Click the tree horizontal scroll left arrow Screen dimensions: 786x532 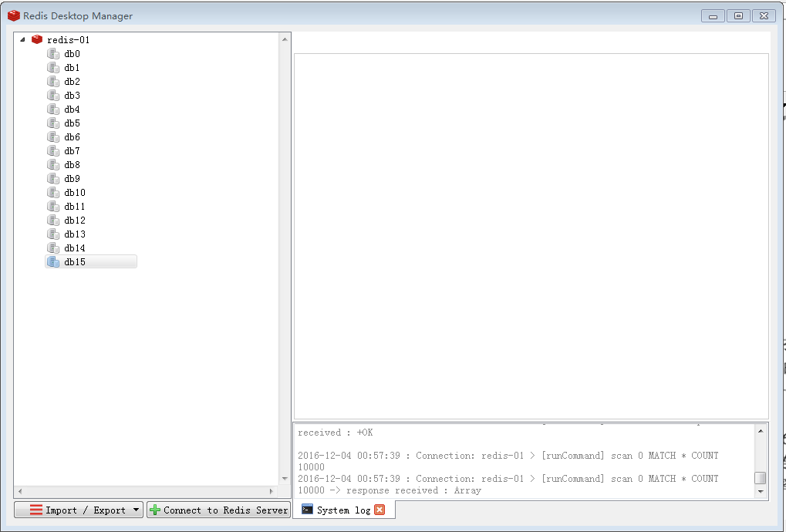(20, 491)
